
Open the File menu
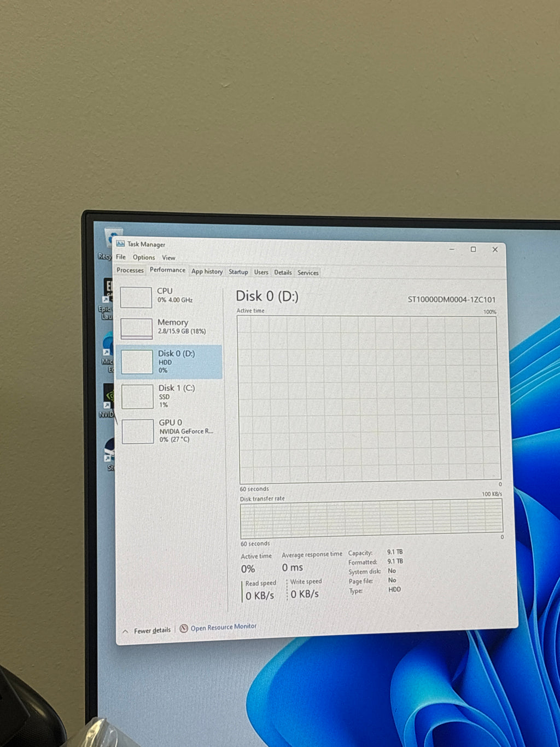(121, 257)
